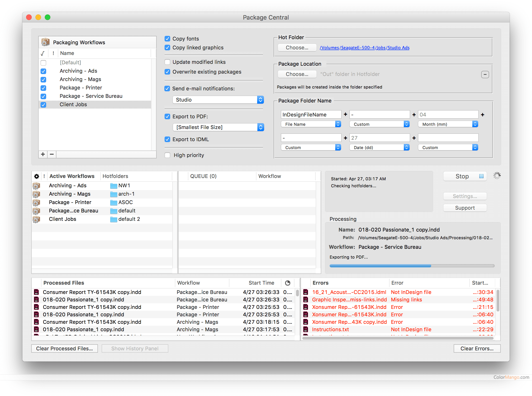The height and width of the screenshot is (396, 532).
Task: Uncheck the Client Jobs workflow checkbox
Action: 43,105
